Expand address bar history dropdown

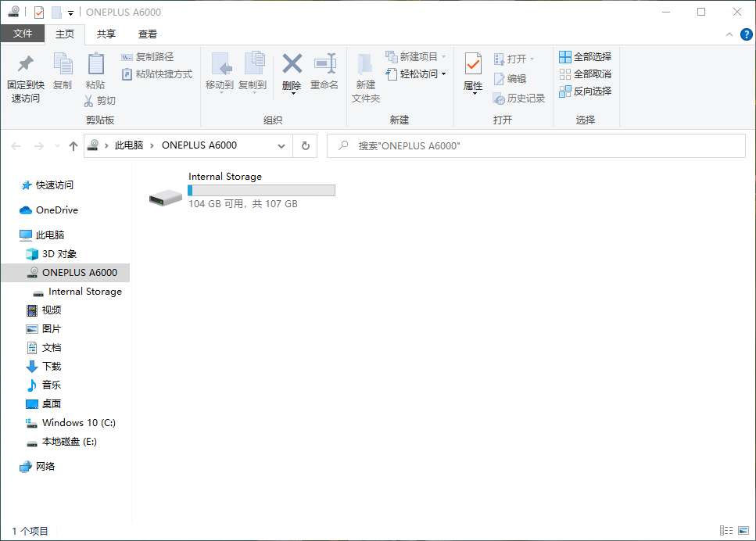coord(281,146)
